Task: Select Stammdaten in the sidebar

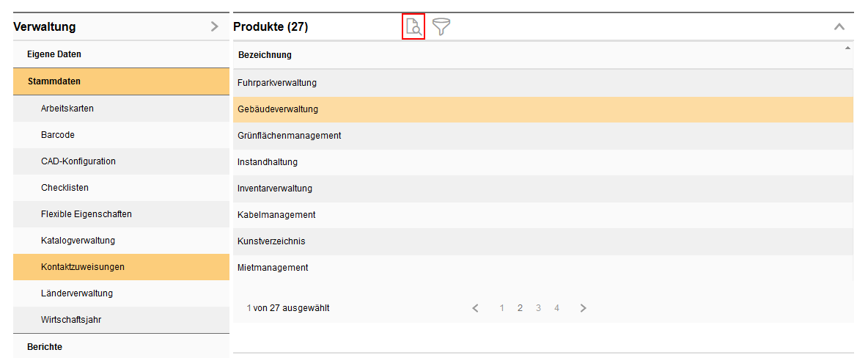Action: 54,81
